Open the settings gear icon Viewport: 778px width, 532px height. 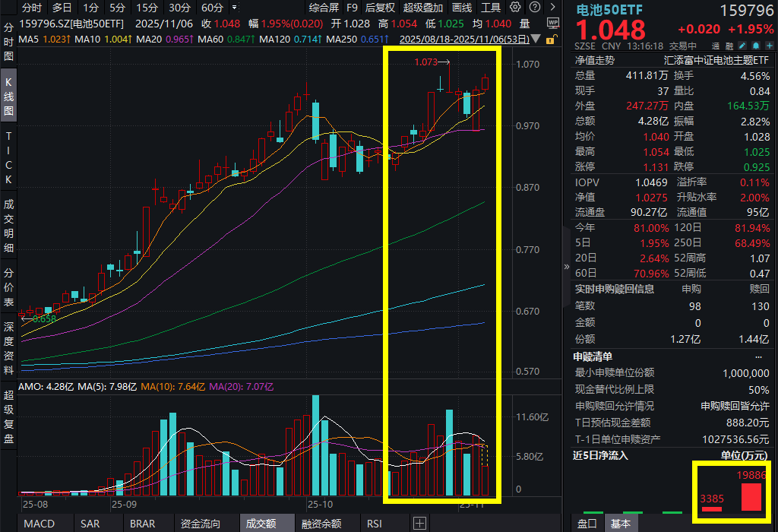pyautogui.click(x=515, y=8)
